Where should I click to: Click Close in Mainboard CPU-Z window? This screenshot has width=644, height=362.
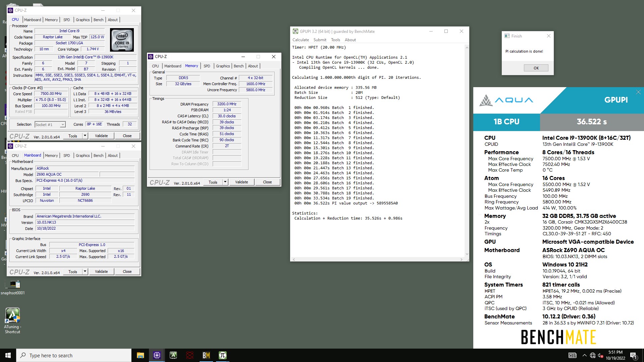[x=127, y=271]
